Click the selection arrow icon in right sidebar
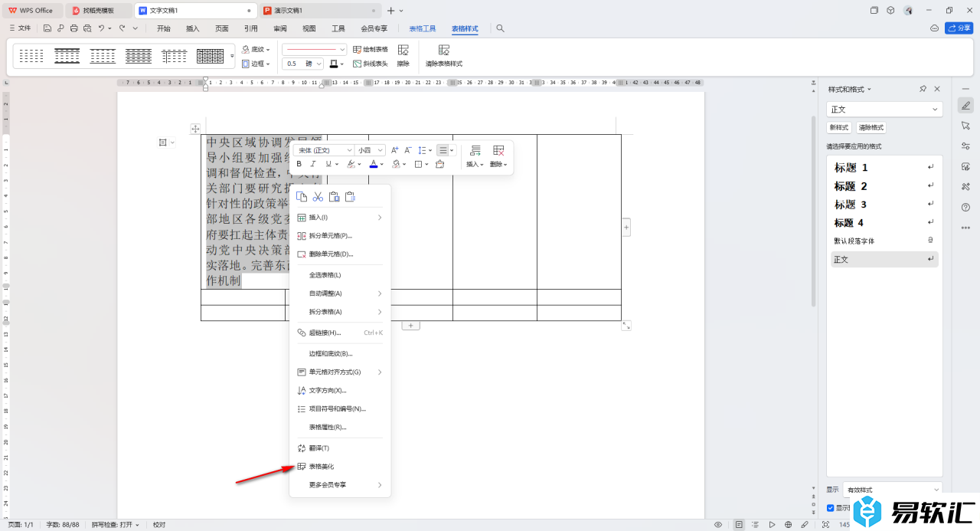980x531 pixels. [965, 125]
